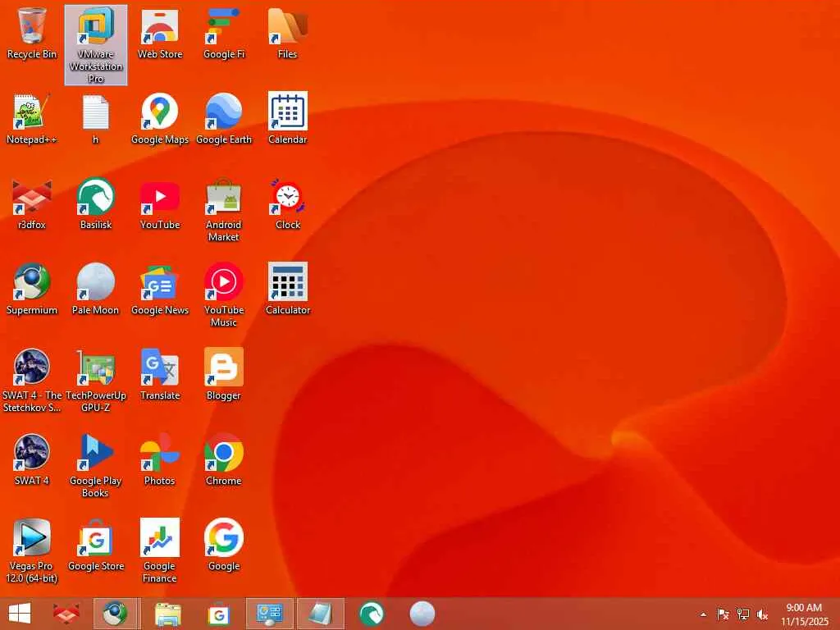Select the Supermium desktop shortcut
The image size is (840, 630).
tap(32, 290)
